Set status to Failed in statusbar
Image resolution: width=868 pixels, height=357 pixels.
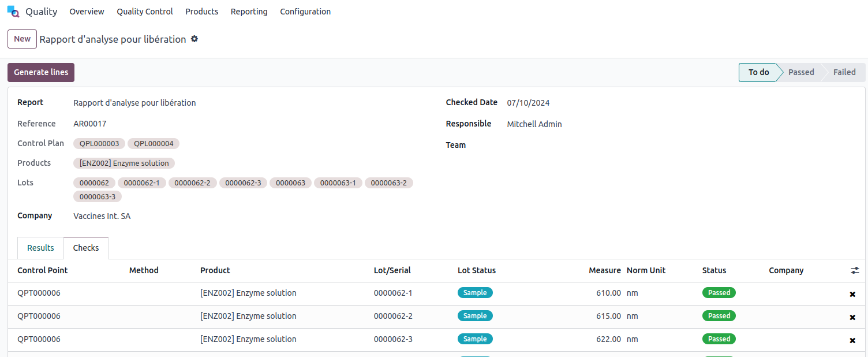844,72
